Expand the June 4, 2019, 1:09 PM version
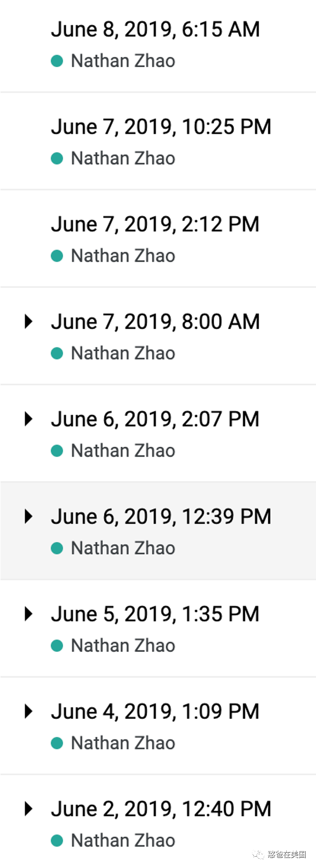 click(29, 711)
